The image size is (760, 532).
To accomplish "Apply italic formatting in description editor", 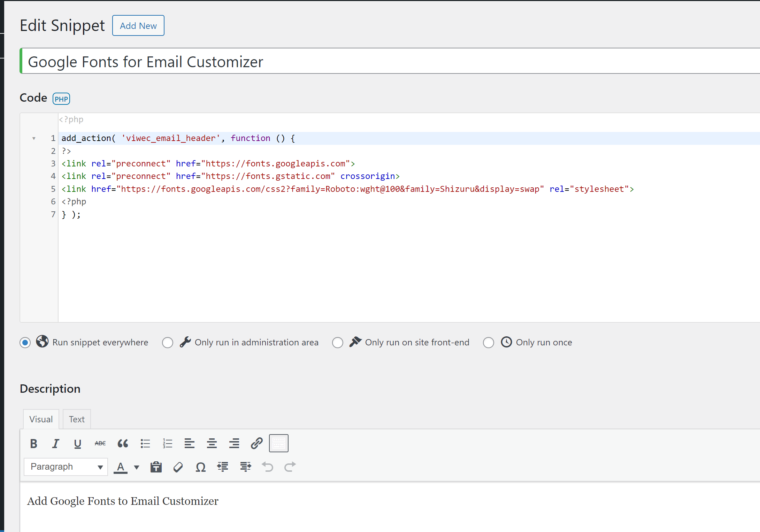I will click(x=55, y=444).
